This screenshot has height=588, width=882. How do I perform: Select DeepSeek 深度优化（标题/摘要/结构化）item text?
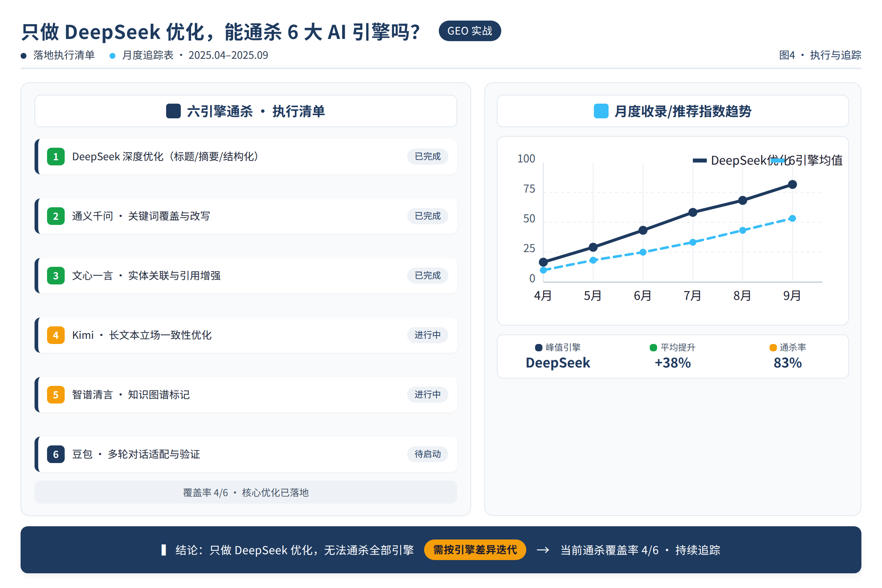pyautogui.click(x=165, y=157)
